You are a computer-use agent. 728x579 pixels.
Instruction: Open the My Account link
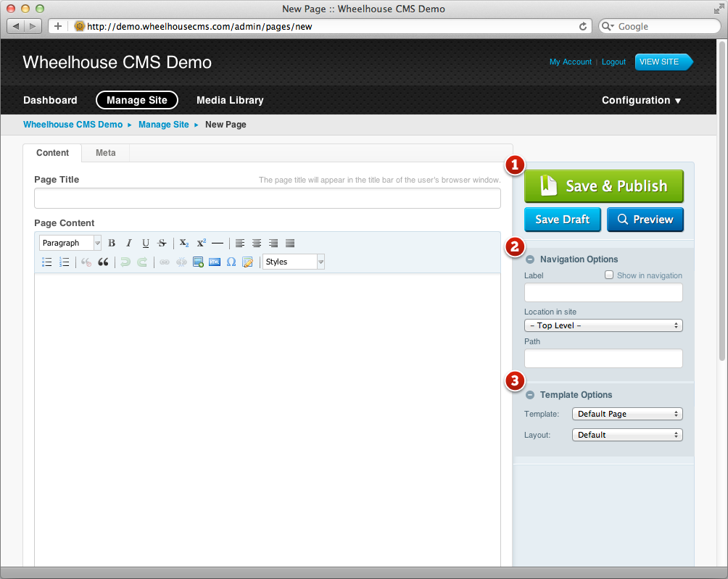[571, 62]
